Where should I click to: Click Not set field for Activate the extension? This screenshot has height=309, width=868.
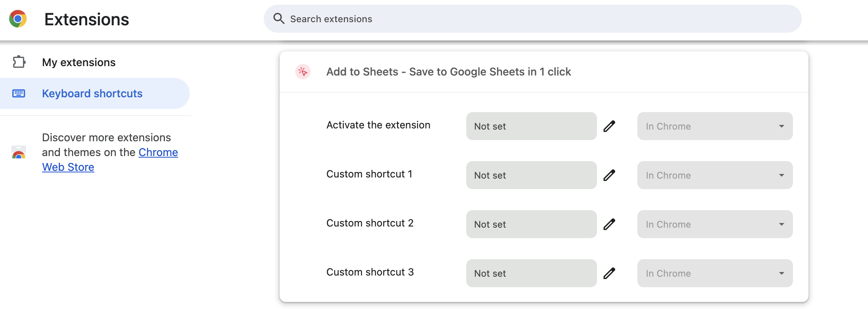[x=531, y=126]
